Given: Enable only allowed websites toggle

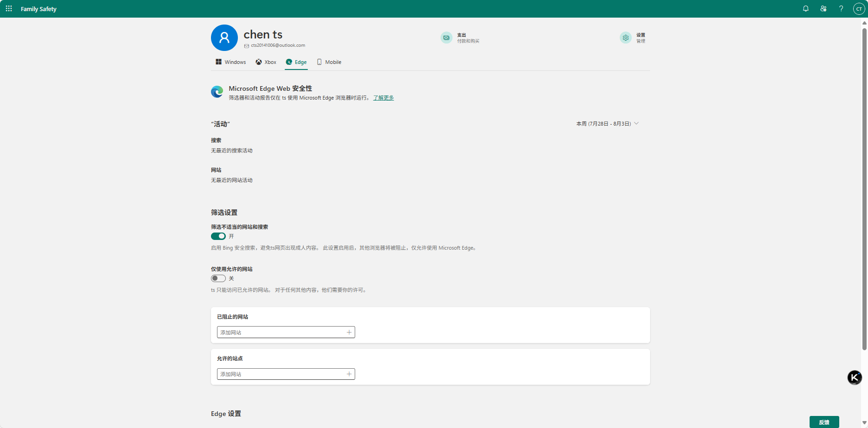Looking at the screenshot, I should coord(218,278).
